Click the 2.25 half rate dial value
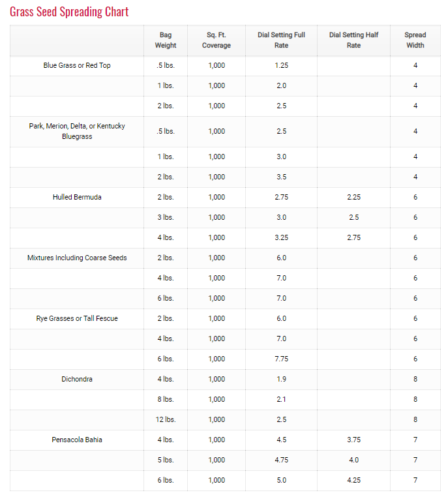Viewport: 448px width, 497px height. point(353,198)
